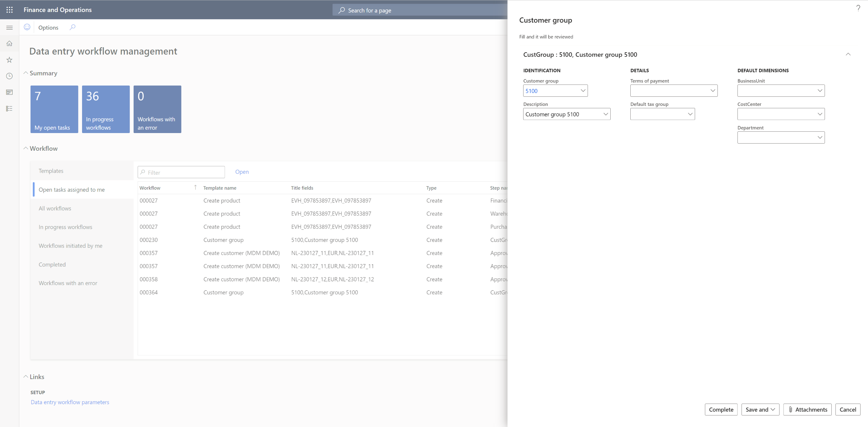The height and width of the screenshot is (427, 868).
Task: Open the Help question mark icon
Action: click(858, 8)
